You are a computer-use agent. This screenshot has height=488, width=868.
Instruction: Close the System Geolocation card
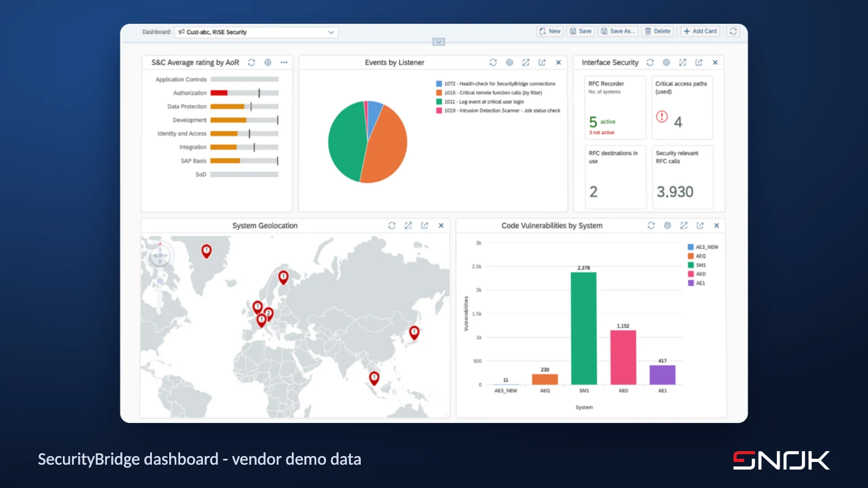(441, 226)
